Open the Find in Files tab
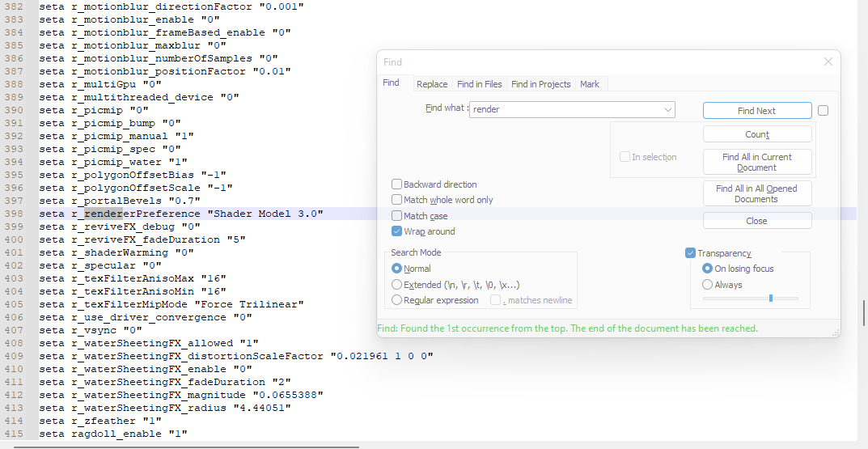The image size is (868, 449). click(x=479, y=84)
